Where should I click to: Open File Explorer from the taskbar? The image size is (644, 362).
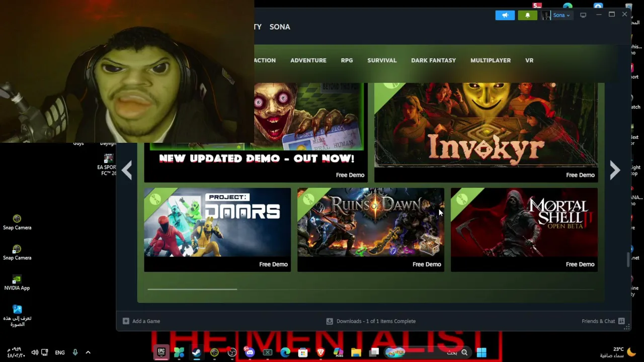(x=356, y=352)
